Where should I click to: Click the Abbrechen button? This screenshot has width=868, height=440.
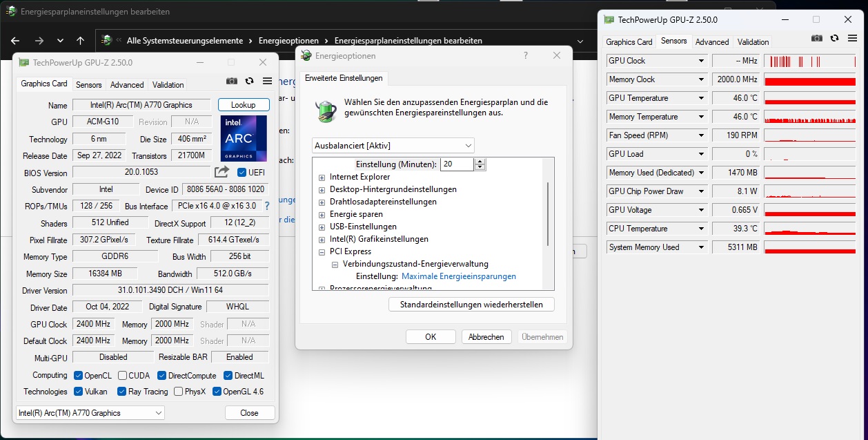(x=486, y=337)
